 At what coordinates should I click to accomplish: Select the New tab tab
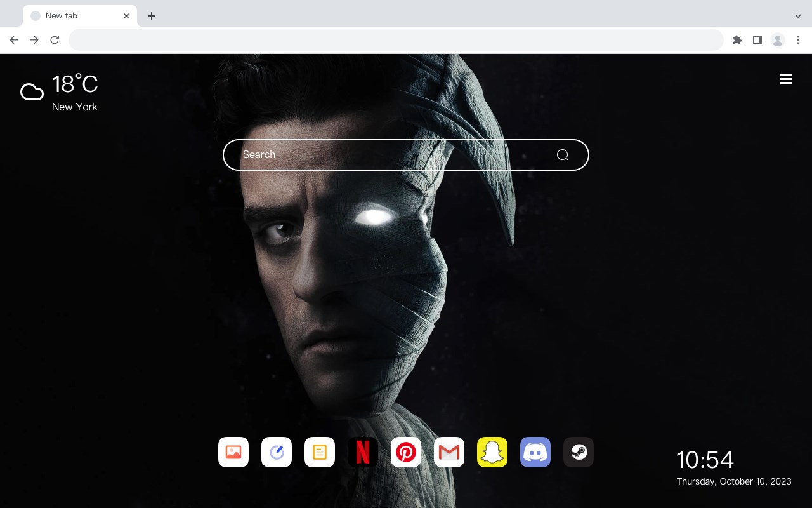point(80,16)
